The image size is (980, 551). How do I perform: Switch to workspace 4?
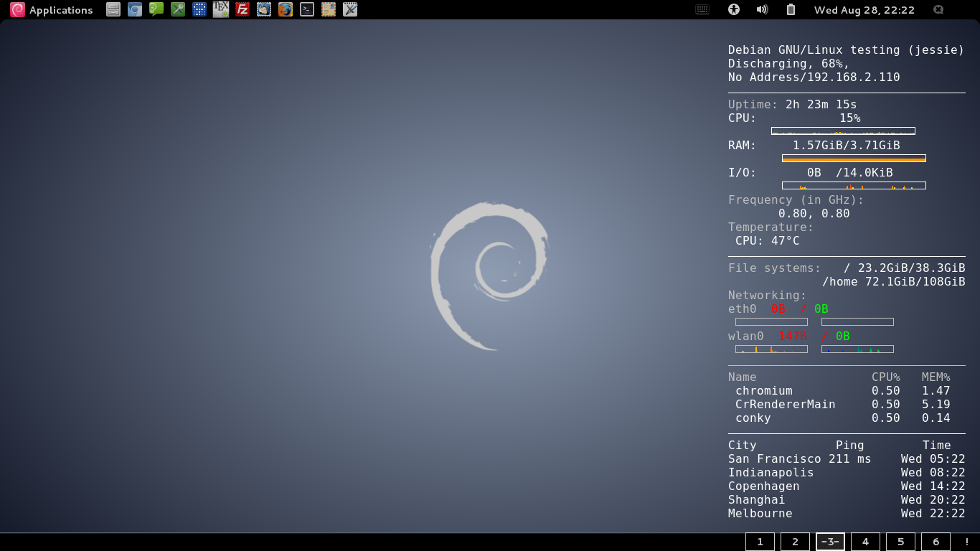coord(865,542)
